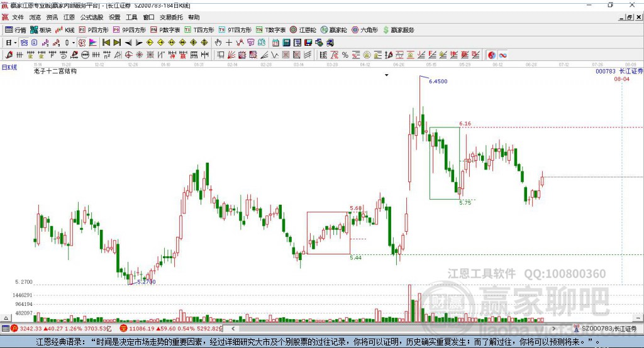Select the circled 金 golden ratio tool

click(367, 55)
